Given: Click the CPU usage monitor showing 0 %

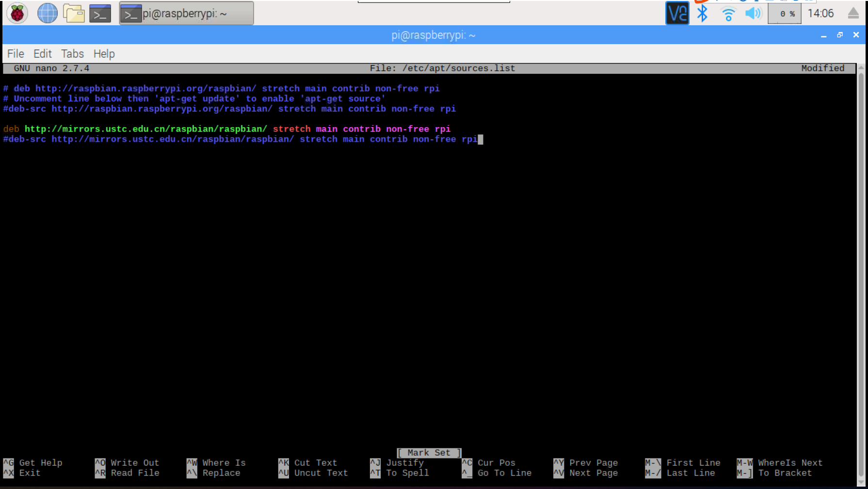Looking at the screenshot, I should [x=785, y=14].
